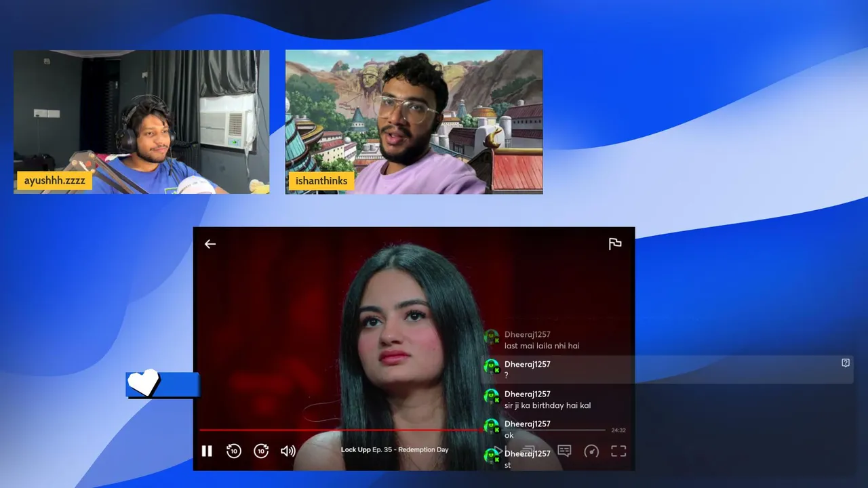Go back using the player's left arrow
868x488 pixels.
click(x=210, y=244)
